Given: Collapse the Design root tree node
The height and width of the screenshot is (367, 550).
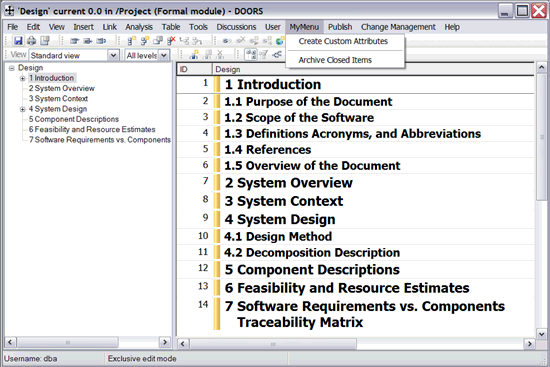Looking at the screenshot, I should [12, 68].
